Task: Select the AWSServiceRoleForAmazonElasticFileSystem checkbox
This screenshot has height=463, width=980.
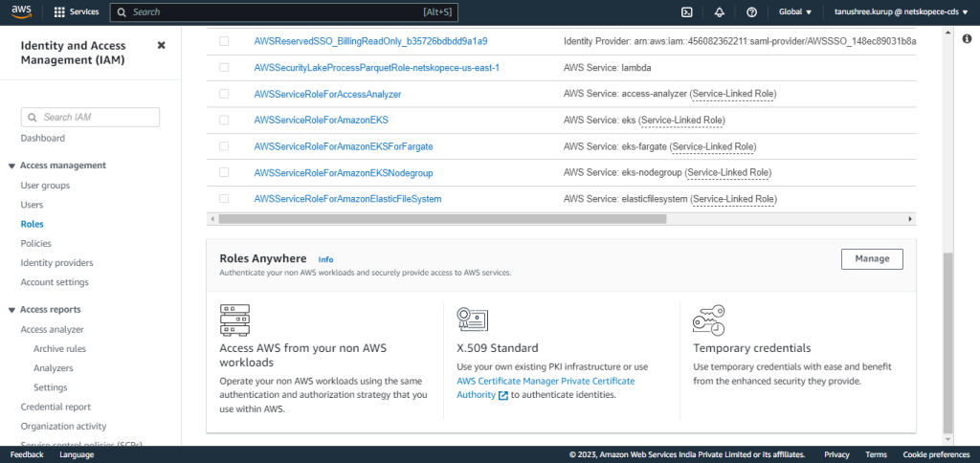Action: pyautogui.click(x=224, y=199)
